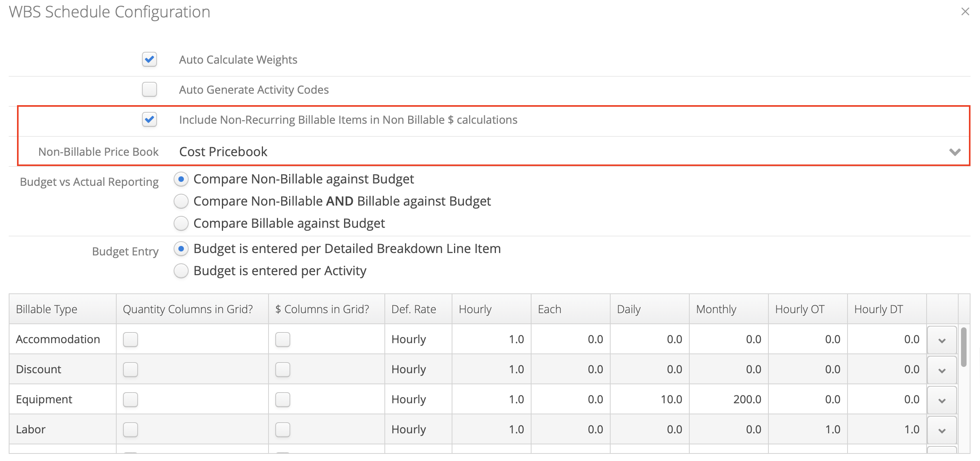The image size is (980, 461).
Task: Toggle Include Non-Recurring Billable Items checkbox
Action: pyautogui.click(x=149, y=120)
